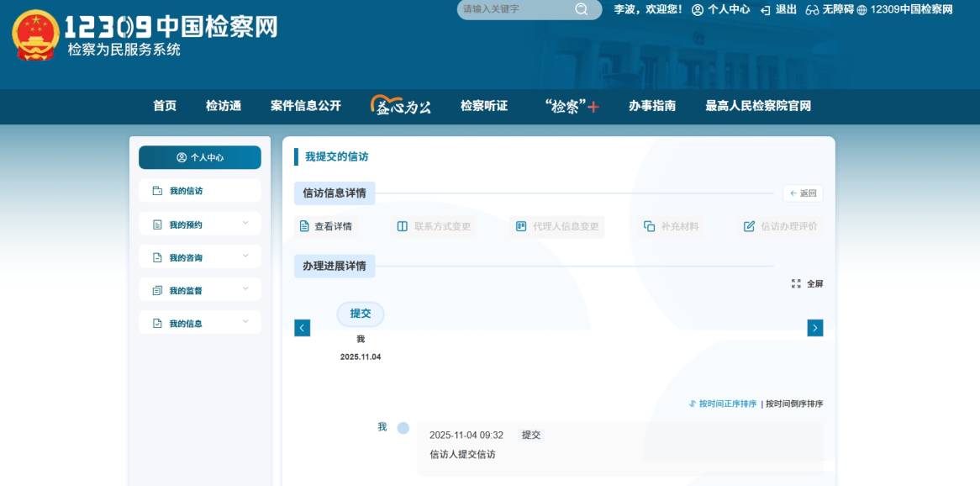Open 查看详情 document icon
The image size is (980, 486).
pos(305,226)
